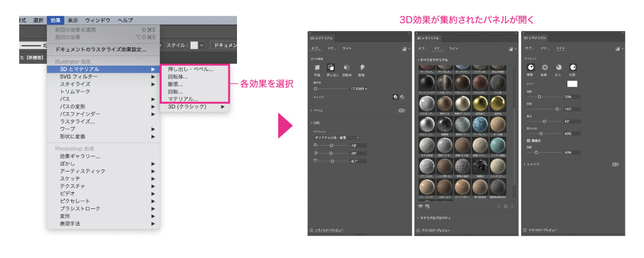Turn on the filled cap option icon
The width and height of the screenshot is (644, 258).
395,97
